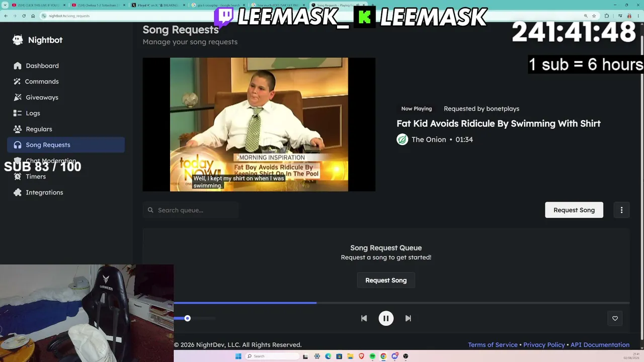Screen dimensions: 644x362
Task: Skip to the next song
Action: point(408,318)
